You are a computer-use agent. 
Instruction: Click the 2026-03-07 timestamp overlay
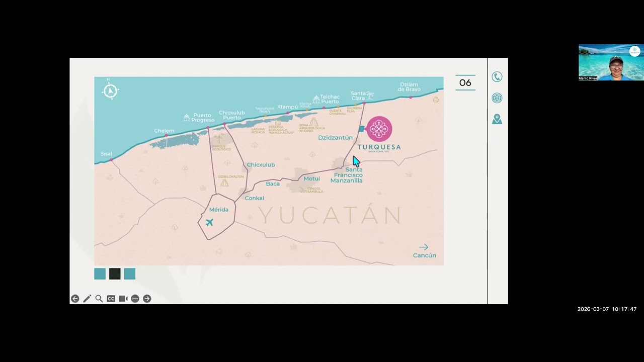point(607,309)
